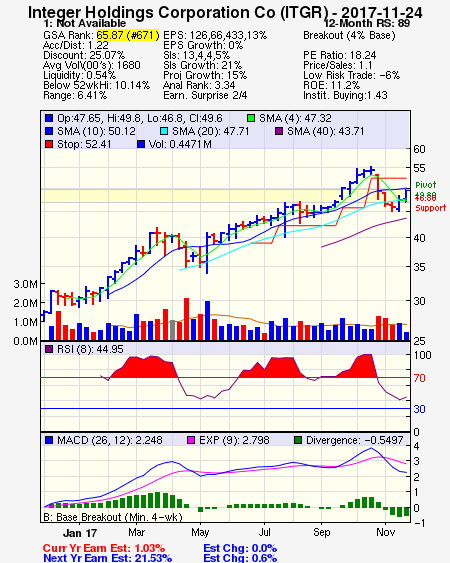The height and width of the screenshot is (563, 450).
Task: Click the Sep date axis label
Action: (x=321, y=532)
